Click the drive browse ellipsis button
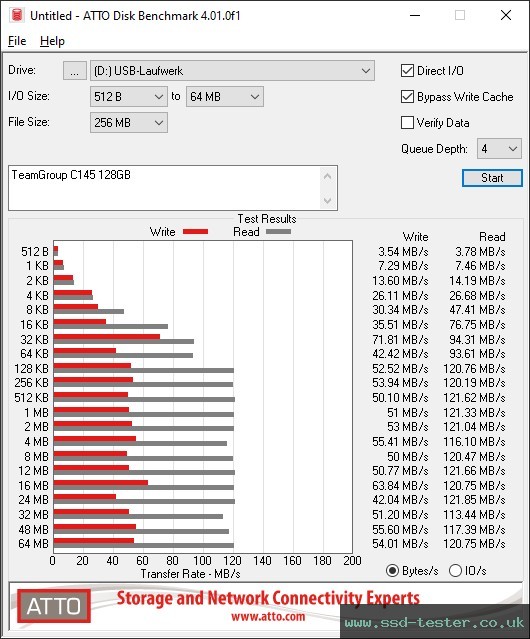The image size is (530, 639). tap(75, 71)
